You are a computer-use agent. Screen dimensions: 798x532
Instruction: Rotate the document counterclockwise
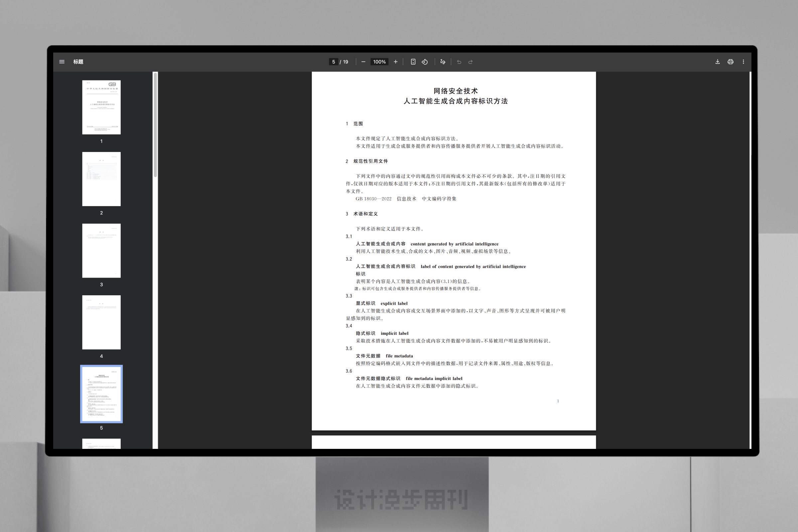tap(425, 62)
